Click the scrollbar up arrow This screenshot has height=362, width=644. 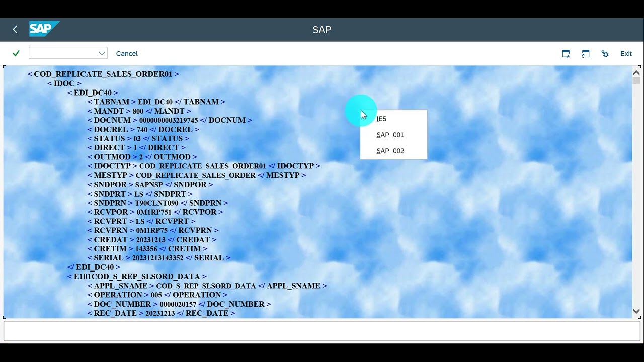(636, 72)
